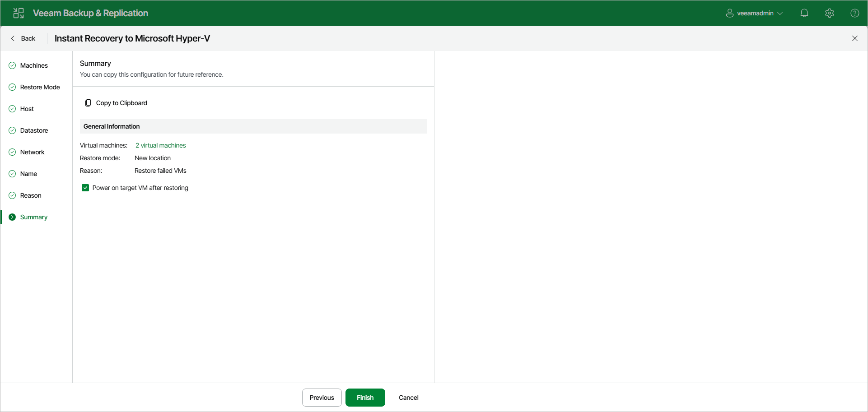868x412 pixels.
Task: Select the Datastore step in sidebar
Action: (x=34, y=130)
